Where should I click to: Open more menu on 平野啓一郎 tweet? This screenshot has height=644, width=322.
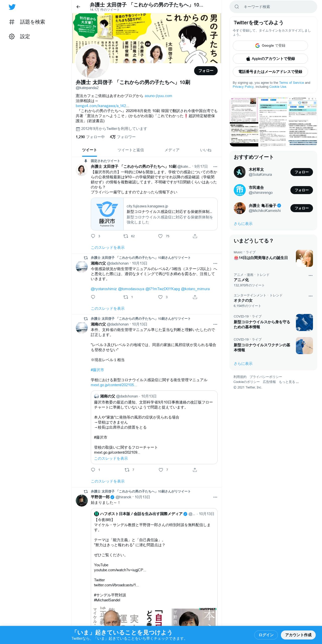(215, 497)
